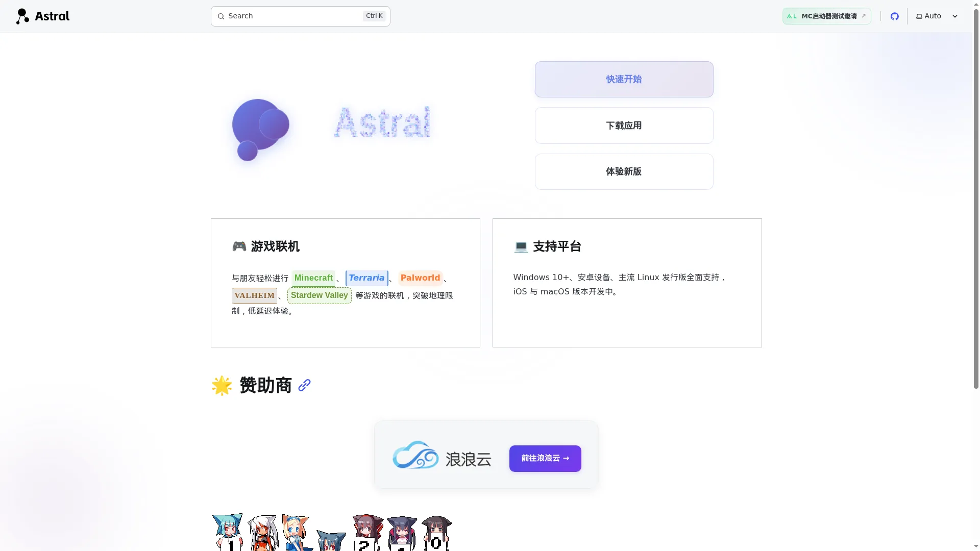Click the Ctrl K shortcut badge
This screenshot has height=551, width=980.
(x=374, y=16)
